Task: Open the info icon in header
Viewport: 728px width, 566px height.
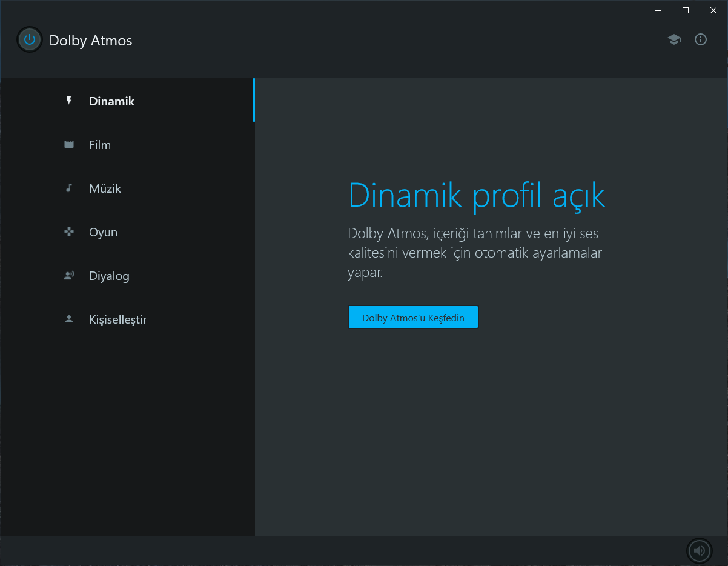Action: pyautogui.click(x=701, y=40)
